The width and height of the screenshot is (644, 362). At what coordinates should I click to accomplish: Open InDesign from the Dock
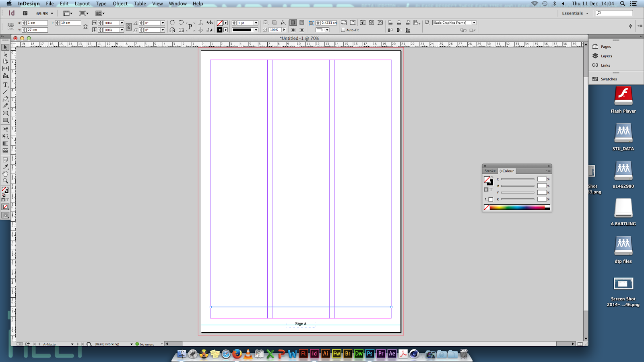[314, 354]
